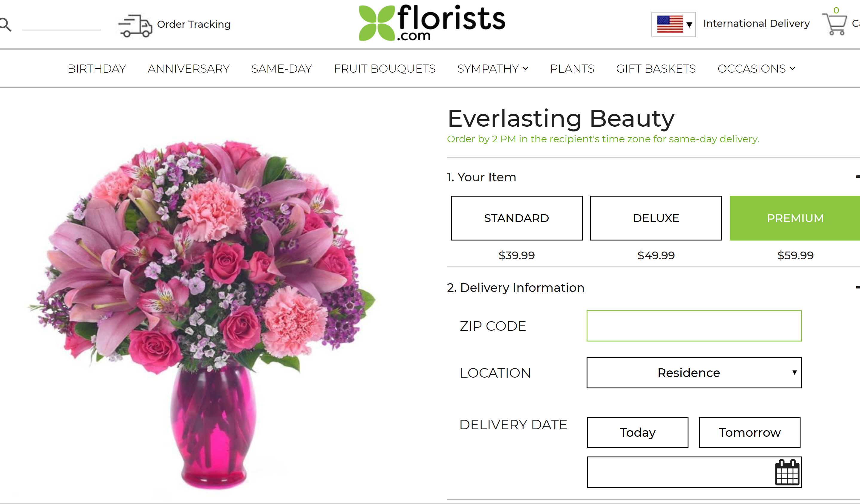Select the Standard size option
The height and width of the screenshot is (504, 860).
(x=516, y=218)
